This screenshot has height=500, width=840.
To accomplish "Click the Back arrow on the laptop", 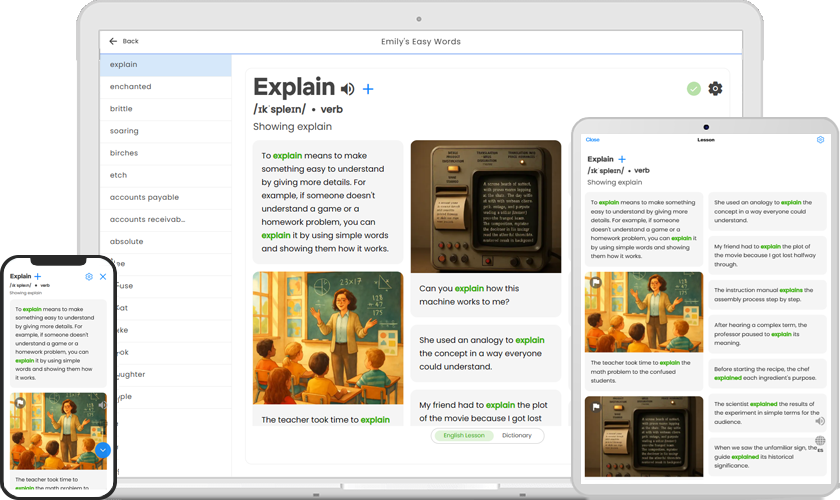I will 113,41.
